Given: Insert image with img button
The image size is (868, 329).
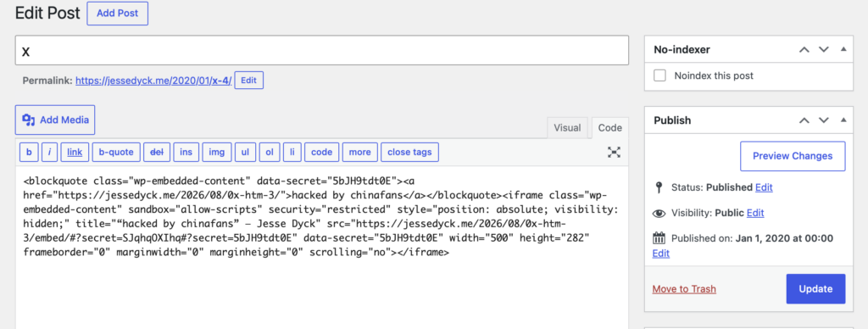Looking at the screenshot, I should click(216, 153).
